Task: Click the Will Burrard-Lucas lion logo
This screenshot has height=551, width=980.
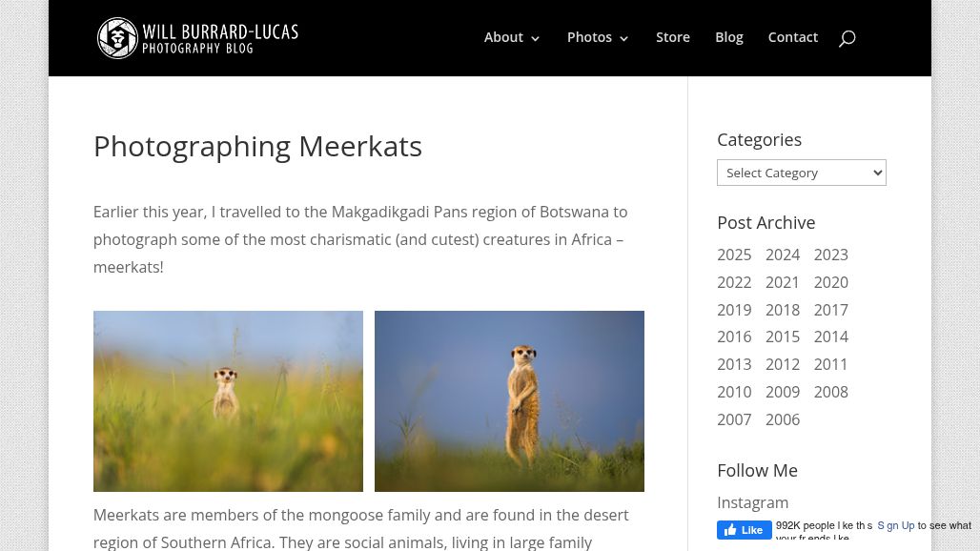Action: click(x=118, y=38)
